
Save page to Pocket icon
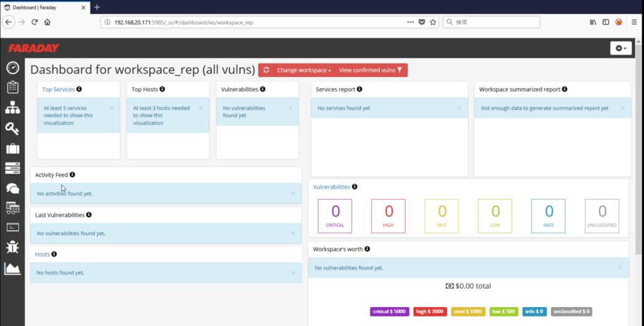422,22
